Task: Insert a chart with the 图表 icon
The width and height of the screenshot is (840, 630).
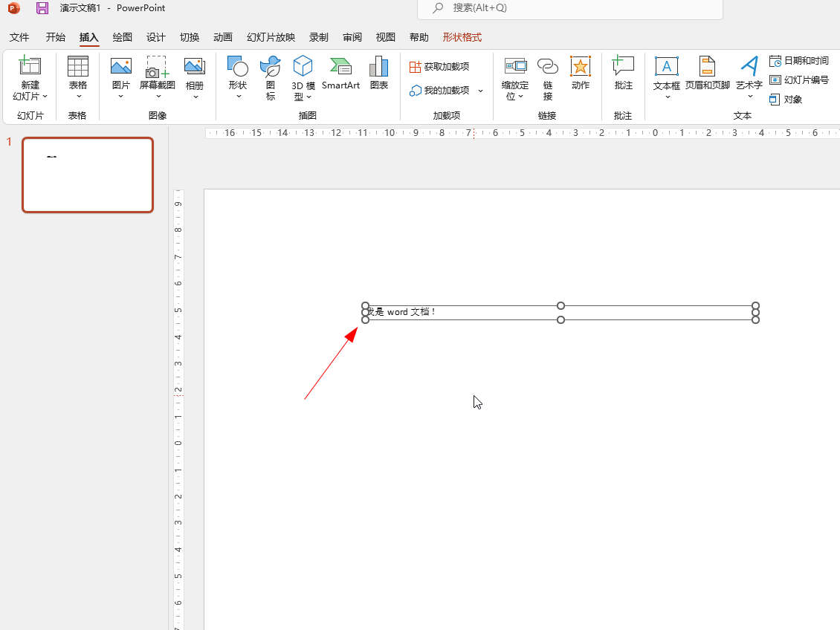Action: pos(379,68)
